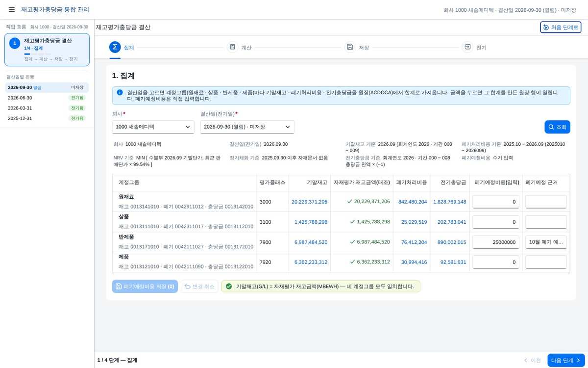Select the 저장 floppy disk step icon
This screenshot has width=588, height=368.
point(350,47)
